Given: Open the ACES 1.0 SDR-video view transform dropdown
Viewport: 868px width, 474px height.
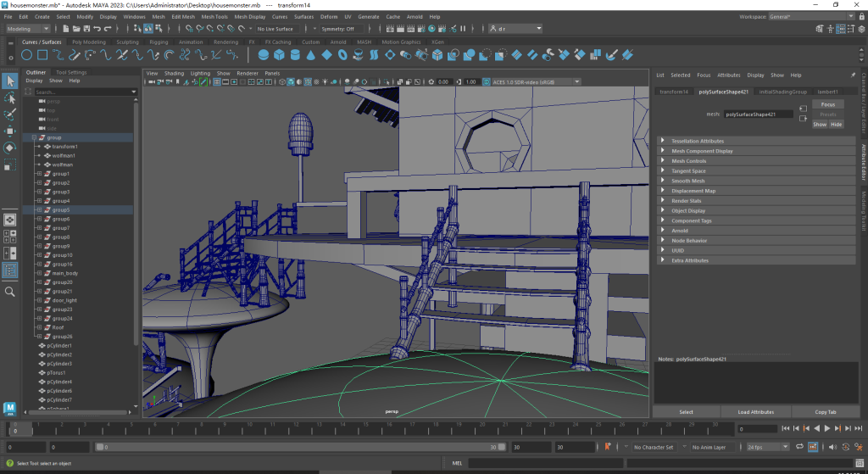Looking at the screenshot, I should pos(536,82).
